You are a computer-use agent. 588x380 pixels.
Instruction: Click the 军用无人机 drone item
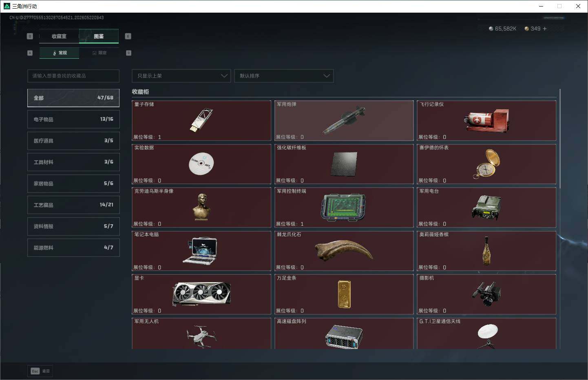[x=201, y=334]
